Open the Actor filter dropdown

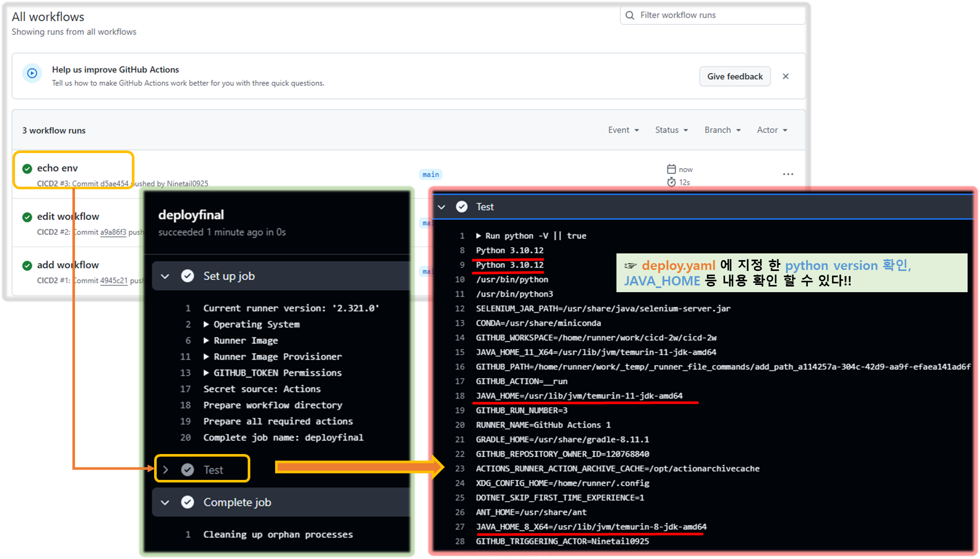[772, 130]
